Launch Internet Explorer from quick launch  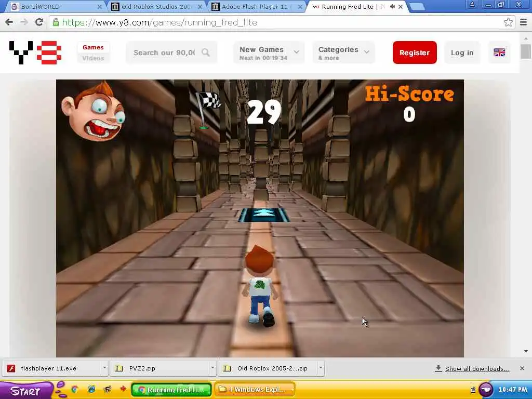pos(91,390)
